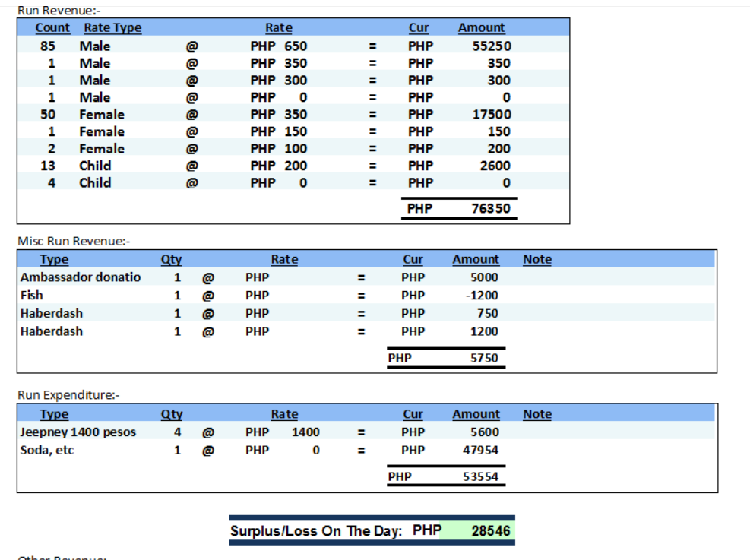Click the count cell showing 85
750x560 pixels.
(47, 46)
